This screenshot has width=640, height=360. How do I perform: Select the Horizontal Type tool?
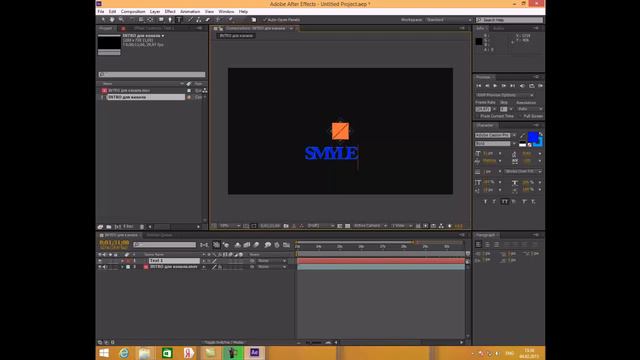point(179,20)
